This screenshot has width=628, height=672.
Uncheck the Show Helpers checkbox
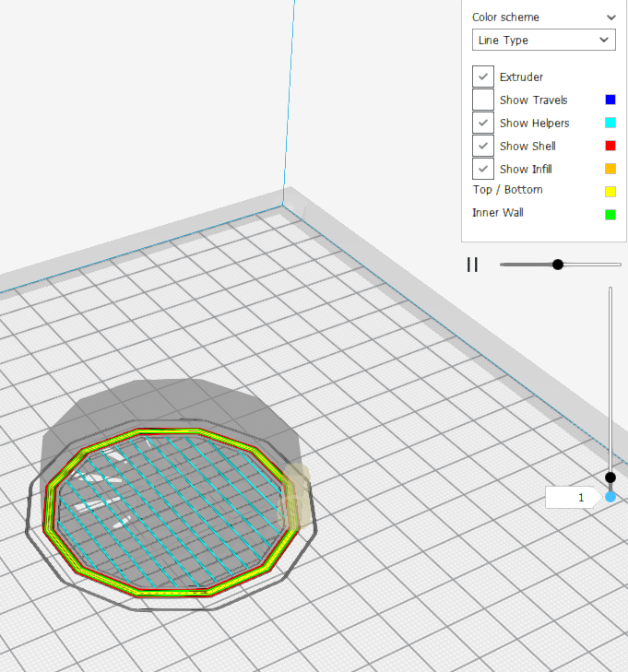(483, 123)
